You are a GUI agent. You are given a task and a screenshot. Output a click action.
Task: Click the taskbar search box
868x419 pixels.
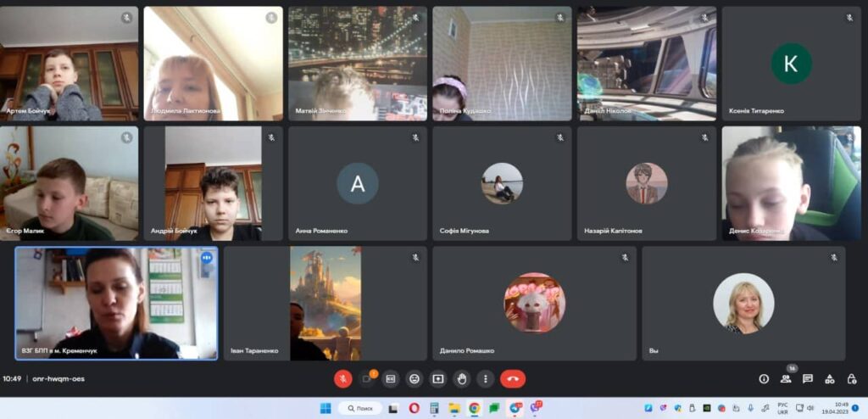(x=360, y=408)
